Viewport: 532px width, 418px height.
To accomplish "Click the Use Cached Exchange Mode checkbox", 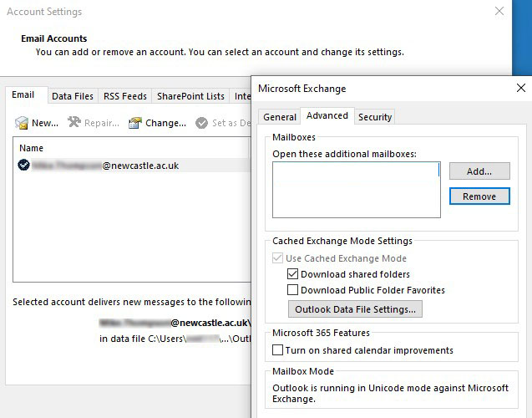I will [278, 257].
